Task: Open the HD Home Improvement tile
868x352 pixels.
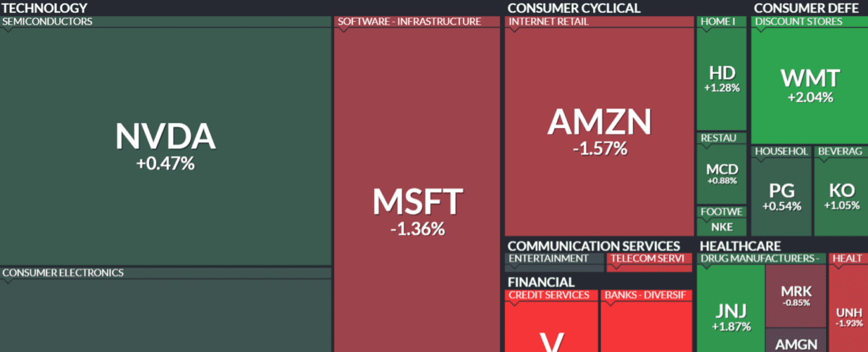Action: [721, 79]
